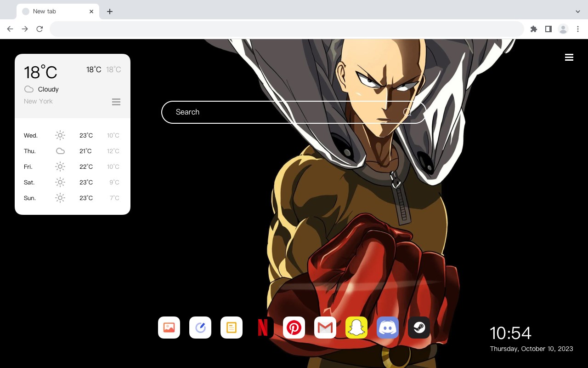Click the 10:54 clock display
Image resolution: width=588 pixels, height=368 pixels.
click(510, 333)
